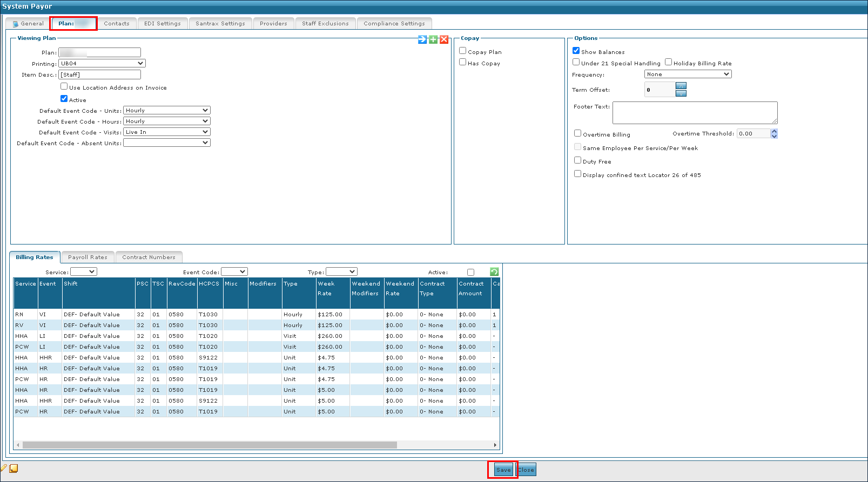Click into the Footer Text field
The width and height of the screenshot is (868, 482).
tap(695, 113)
